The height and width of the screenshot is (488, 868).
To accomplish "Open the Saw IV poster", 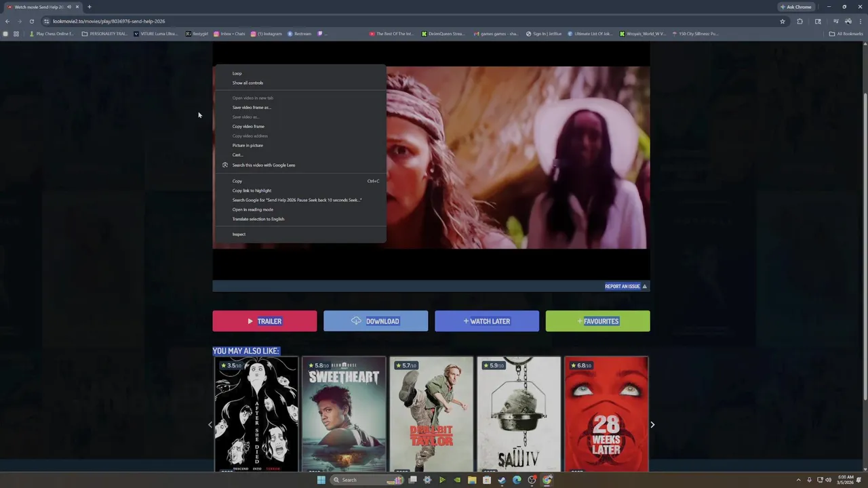I will click(519, 414).
